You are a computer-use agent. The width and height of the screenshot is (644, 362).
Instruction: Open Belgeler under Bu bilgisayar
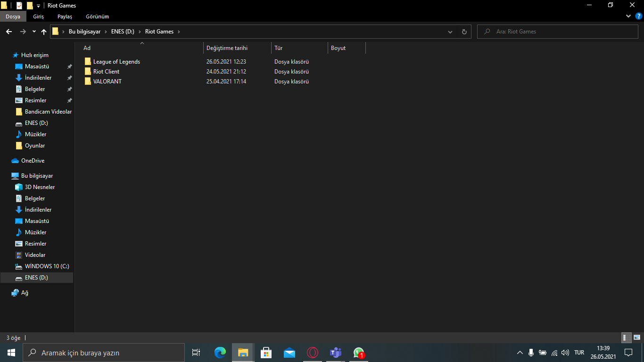click(x=35, y=198)
